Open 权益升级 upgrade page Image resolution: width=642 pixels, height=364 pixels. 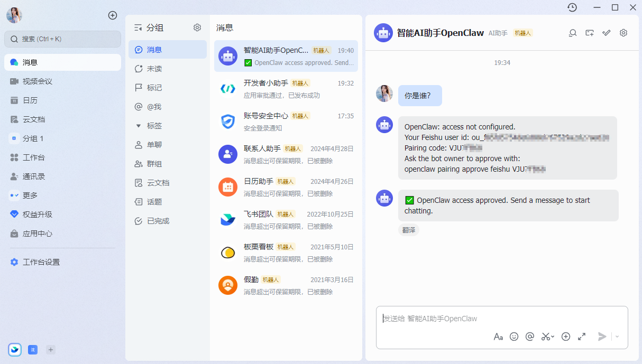click(62, 214)
